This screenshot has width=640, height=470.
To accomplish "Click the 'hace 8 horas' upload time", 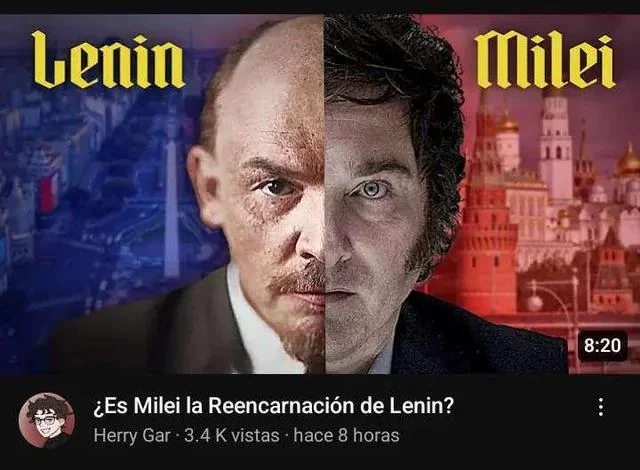I will click(x=346, y=435).
